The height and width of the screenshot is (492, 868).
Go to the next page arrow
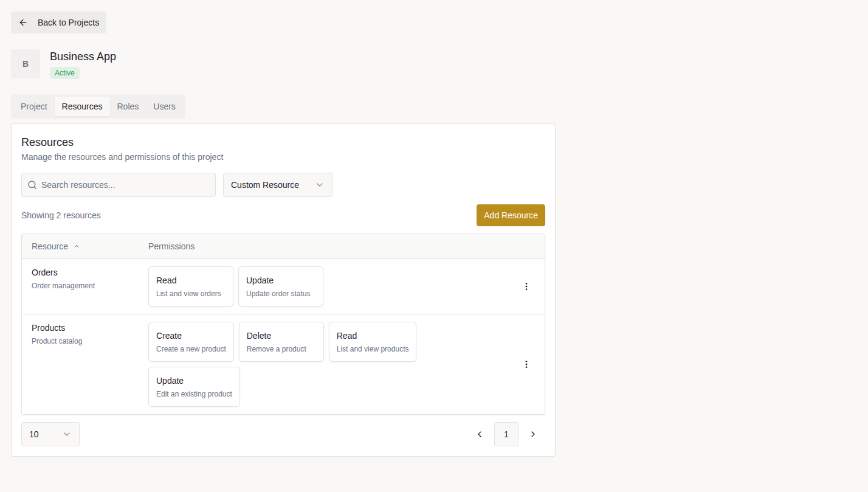tap(533, 434)
